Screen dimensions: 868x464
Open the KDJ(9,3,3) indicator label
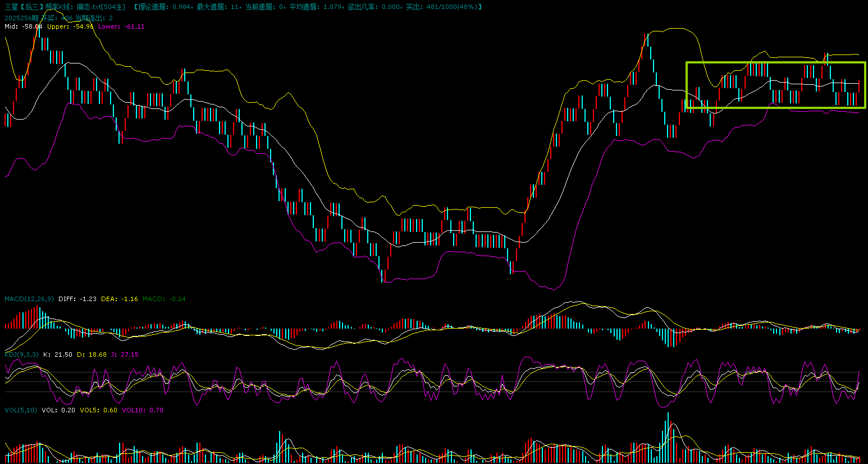coord(21,354)
